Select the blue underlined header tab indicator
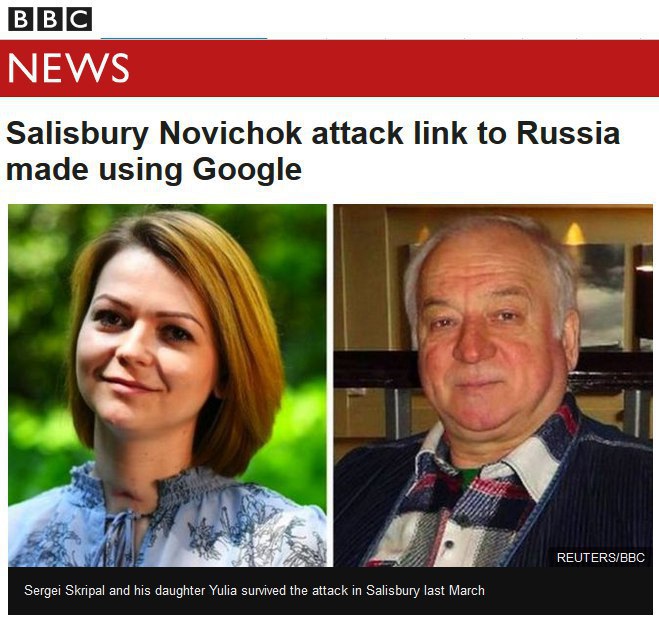The height and width of the screenshot is (621, 659). [x=184, y=38]
